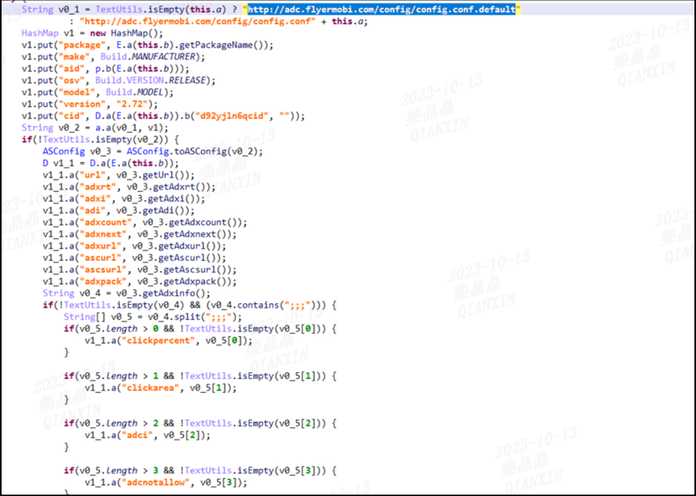Click the "adxpack" key string

103,282
